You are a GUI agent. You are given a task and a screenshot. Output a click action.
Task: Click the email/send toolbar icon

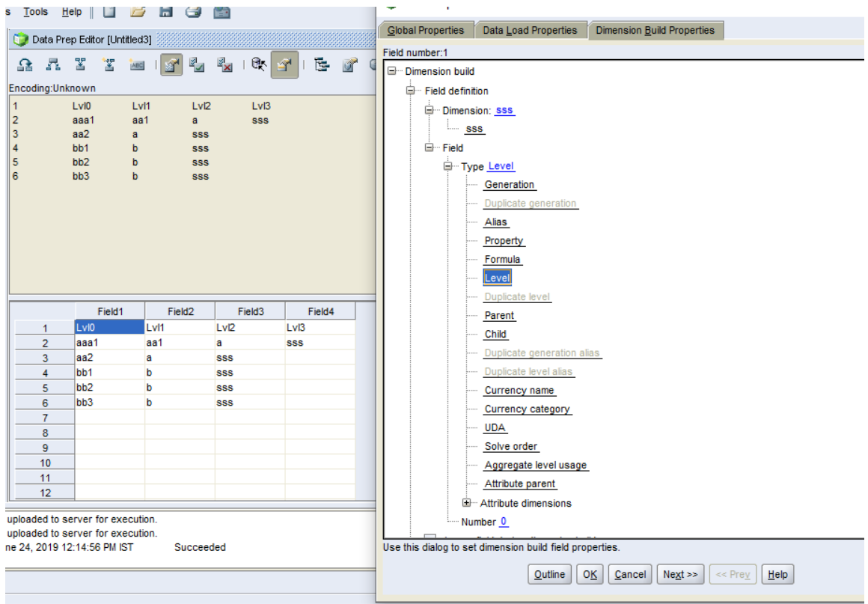(x=221, y=13)
